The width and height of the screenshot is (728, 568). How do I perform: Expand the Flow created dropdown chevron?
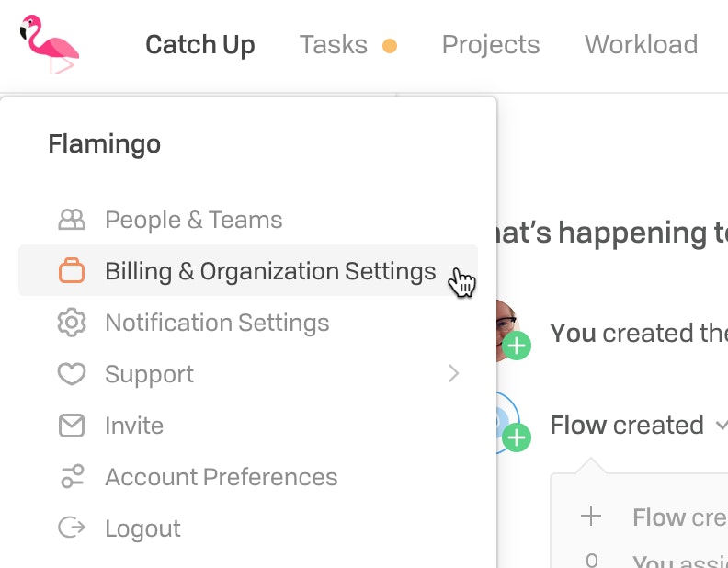coord(722,425)
